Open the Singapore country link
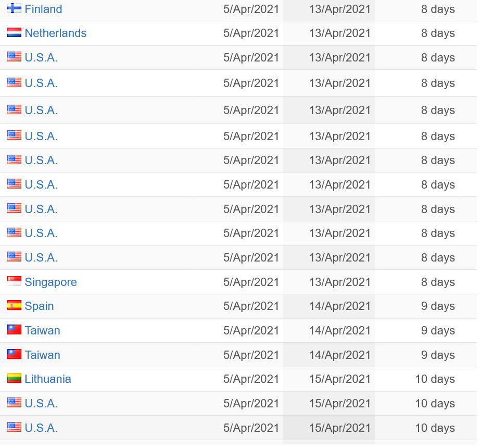The width and height of the screenshot is (481, 448). (x=50, y=282)
